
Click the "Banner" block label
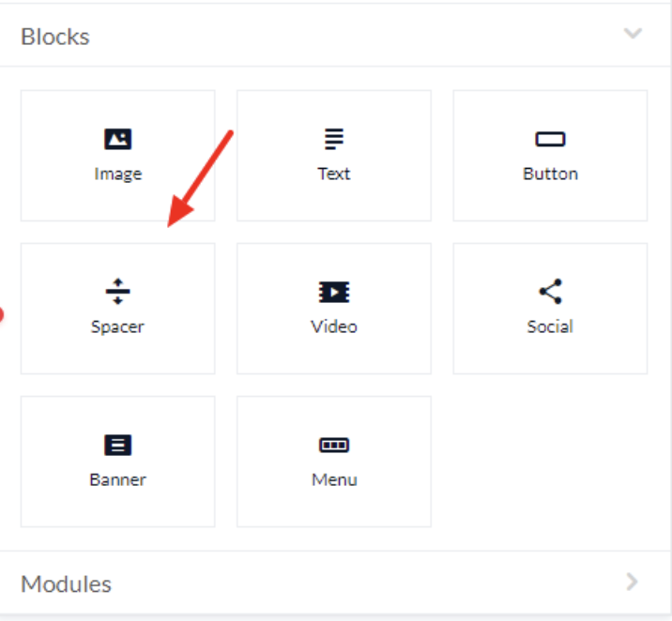118,479
